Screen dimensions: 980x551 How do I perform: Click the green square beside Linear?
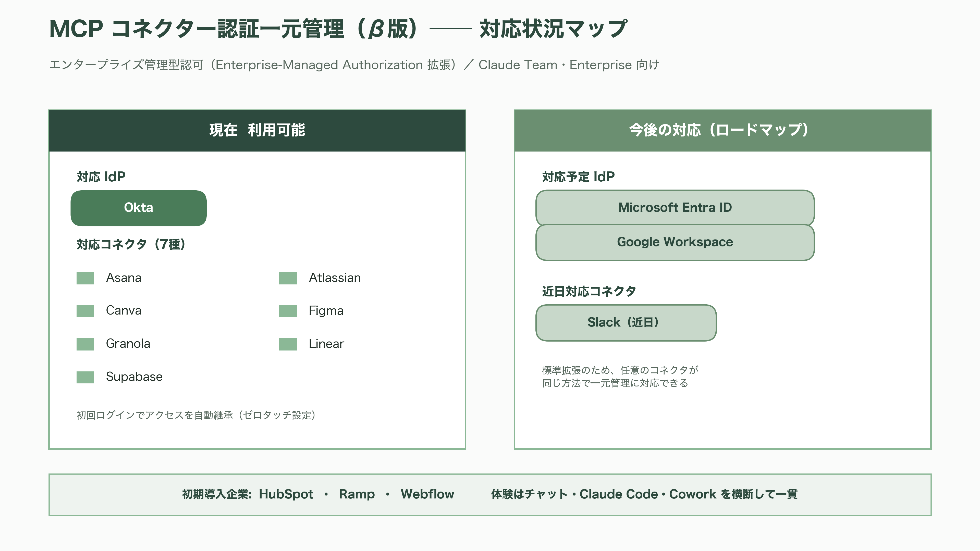tap(288, 344)
